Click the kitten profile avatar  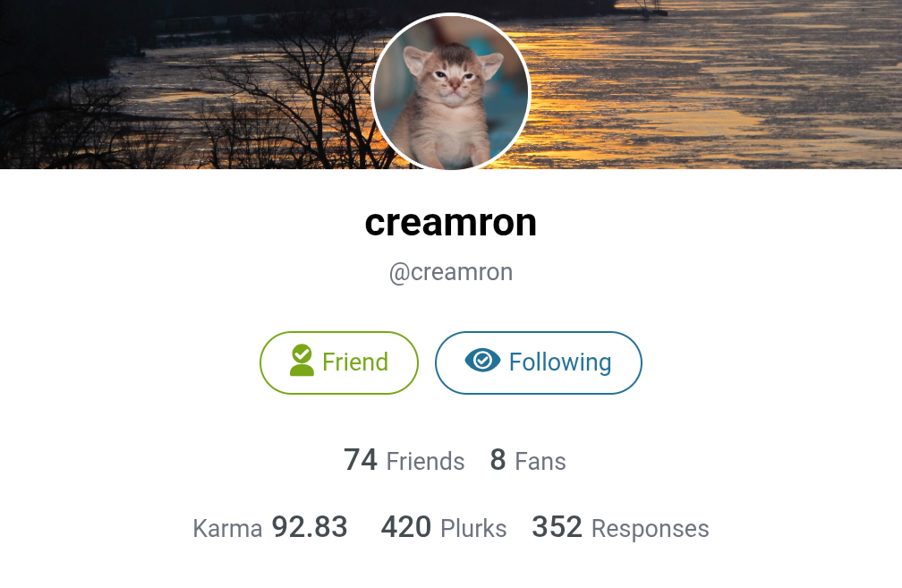pos(451,92)
